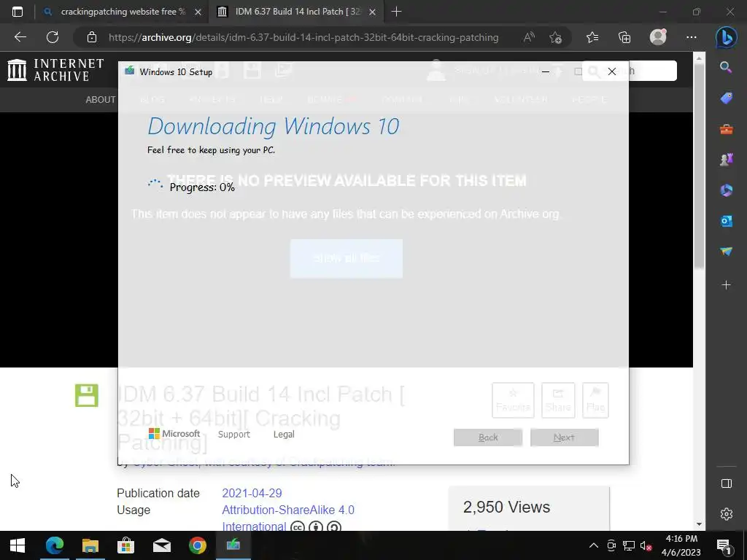Open the sidebar Tools briefcase icon
The height and width of the screenshot is (560, 747).
(x=726, y=129)
